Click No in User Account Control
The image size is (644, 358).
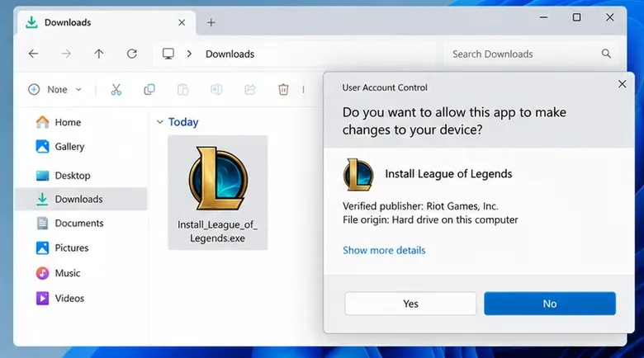pos(550,304)
